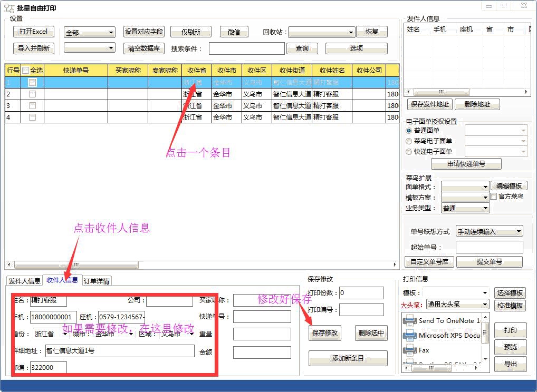Switch to the 订单详情 tab
Screen dimensions: 537x392
click(97, 281)
